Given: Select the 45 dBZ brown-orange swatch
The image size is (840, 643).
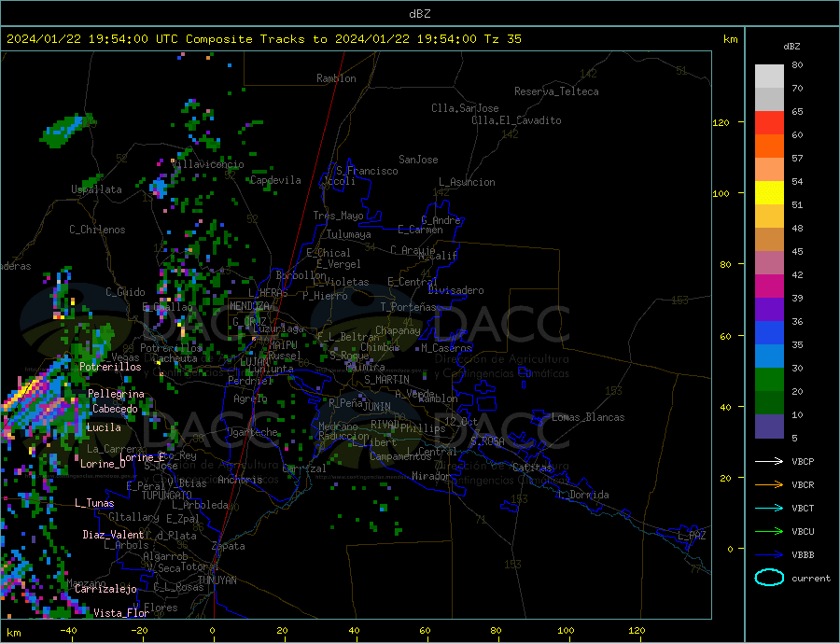Looking at the screenshot, I should pos(769,240).
